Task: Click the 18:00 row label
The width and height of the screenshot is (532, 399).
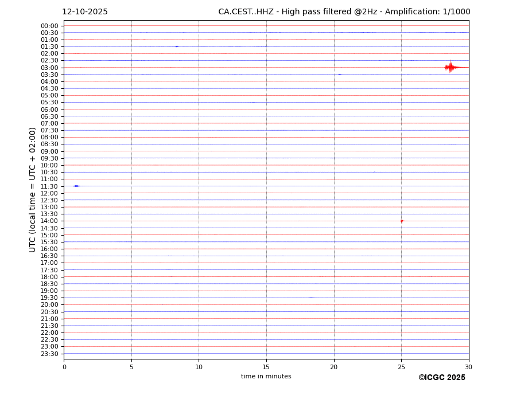Action: [49, 277]
